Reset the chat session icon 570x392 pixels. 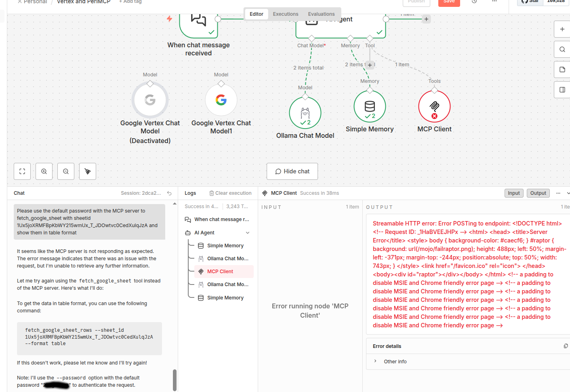[x=169, y=193]
